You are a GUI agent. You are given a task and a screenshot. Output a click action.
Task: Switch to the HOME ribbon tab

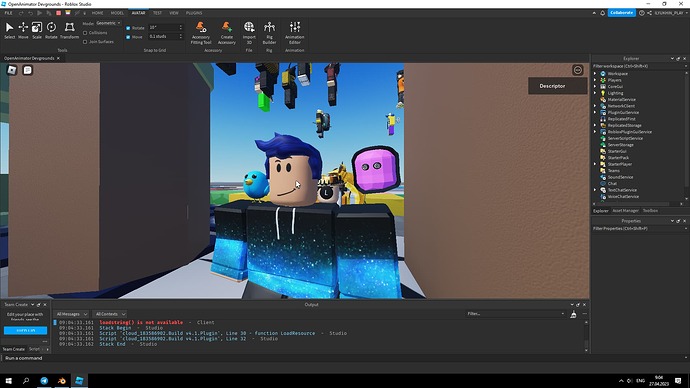coord(97,13)
